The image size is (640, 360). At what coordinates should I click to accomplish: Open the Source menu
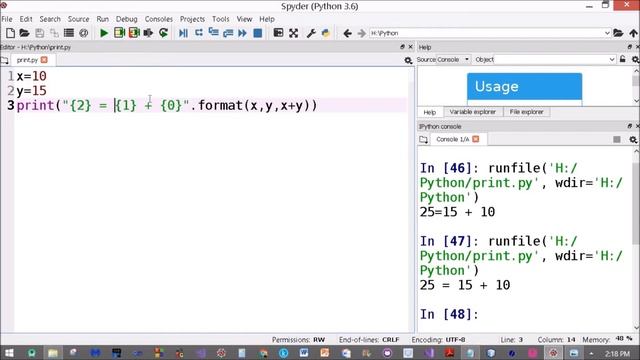(78, 19)
